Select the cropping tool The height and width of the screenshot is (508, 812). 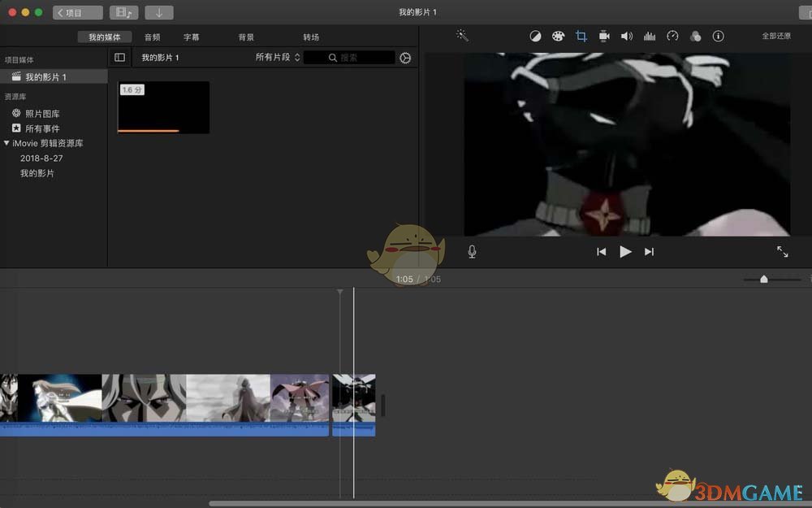point(581,36)
